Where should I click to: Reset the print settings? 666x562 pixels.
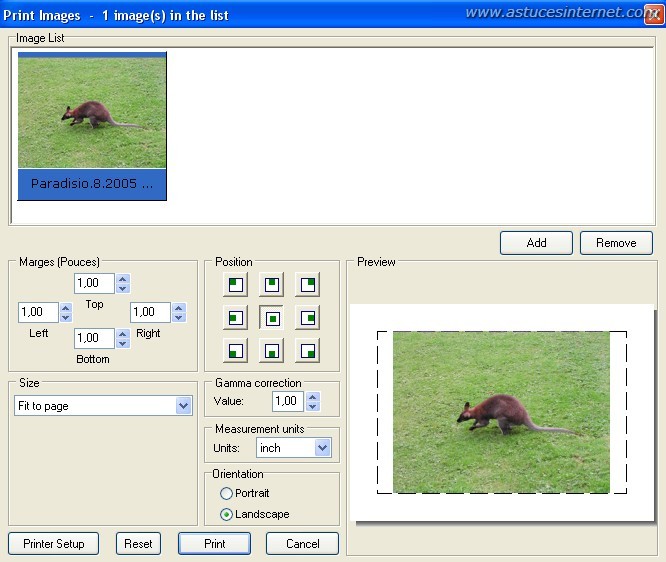[138, 544]
